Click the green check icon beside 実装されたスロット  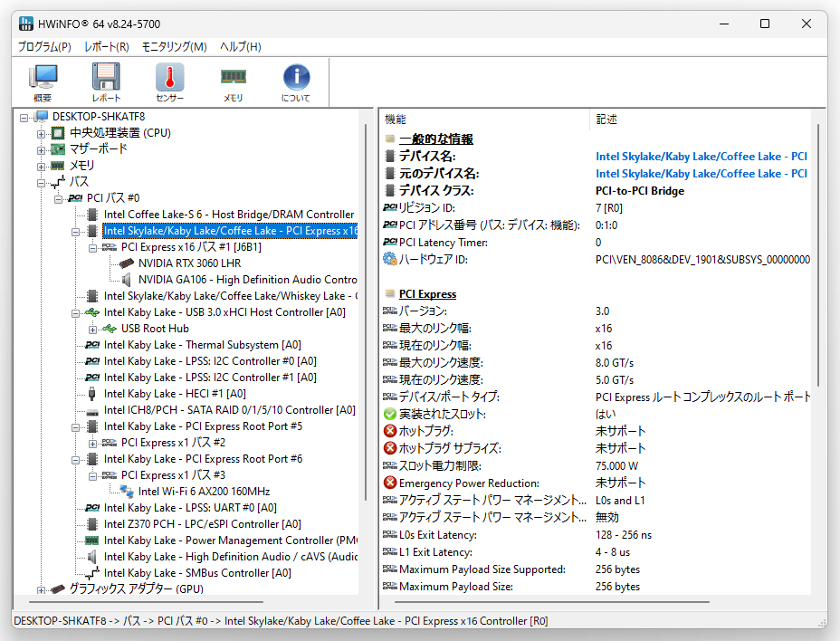click(x=390, y=415)
